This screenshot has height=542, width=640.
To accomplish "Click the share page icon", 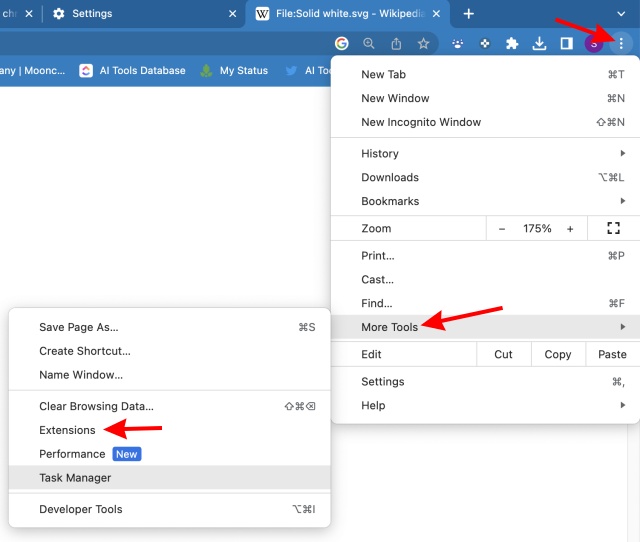I will (396, 43).
